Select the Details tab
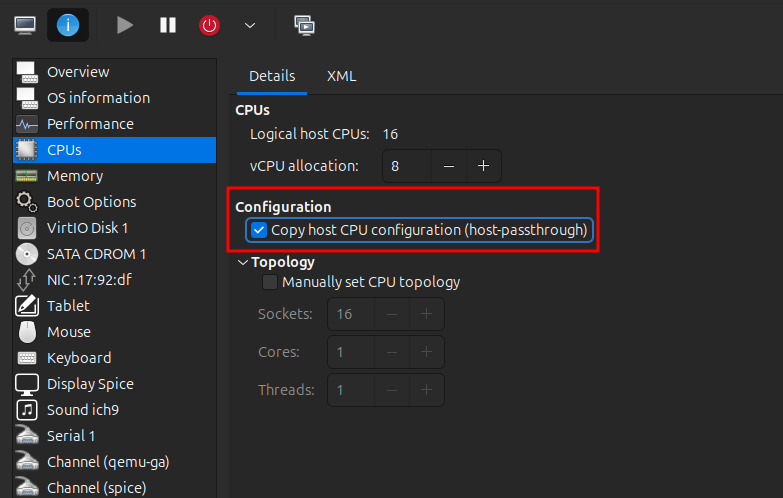Image resolution: width=783 pixels, height=498 pixels. pos(272,76)
